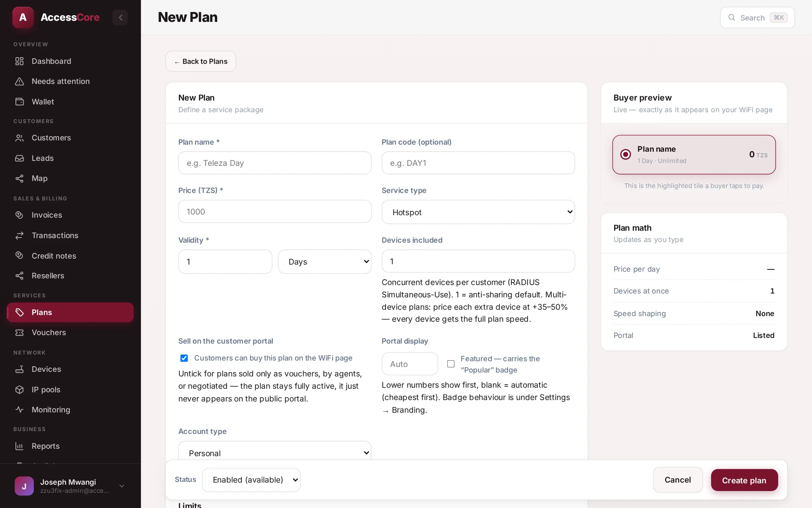Click the Cancel button
This screenshot has height=508, width=812.
click(678, 480)
